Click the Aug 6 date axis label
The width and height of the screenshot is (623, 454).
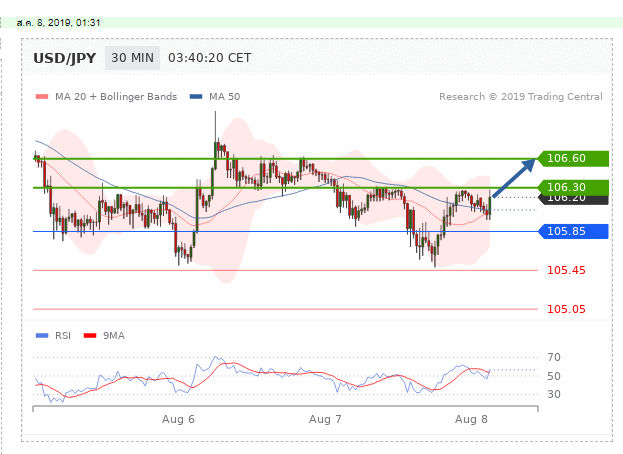point(178,419)
